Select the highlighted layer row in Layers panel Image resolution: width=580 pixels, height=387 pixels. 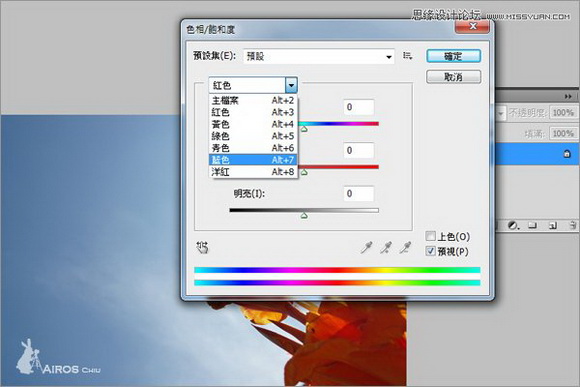(536, 154)
